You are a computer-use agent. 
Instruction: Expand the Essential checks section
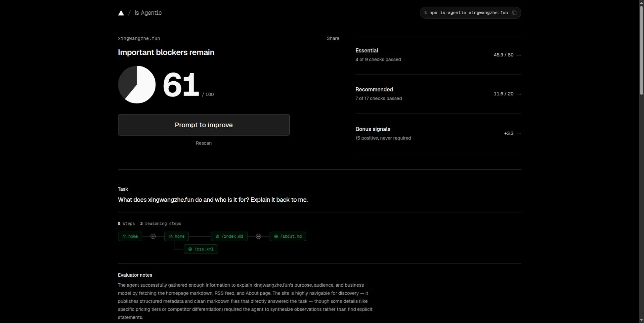pos(438,55)
